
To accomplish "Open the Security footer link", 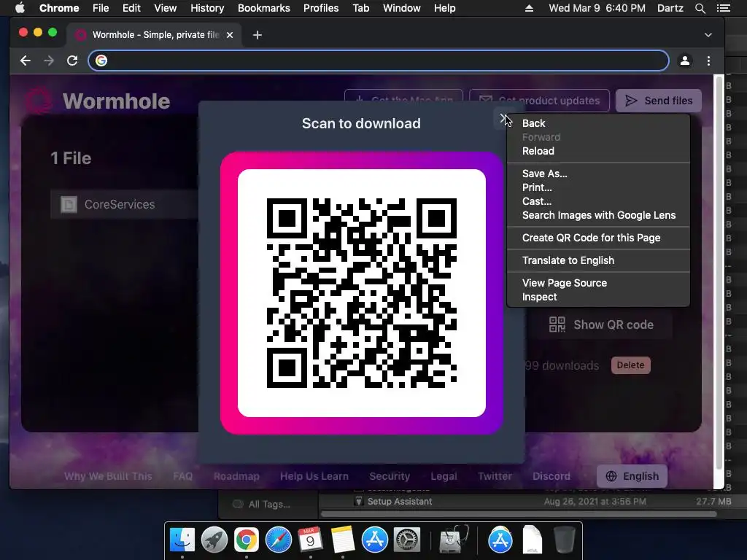I will 390,476.
